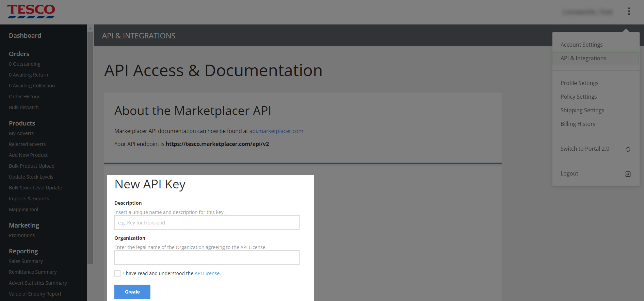Click the Description input field

click(x=207, y=222)
